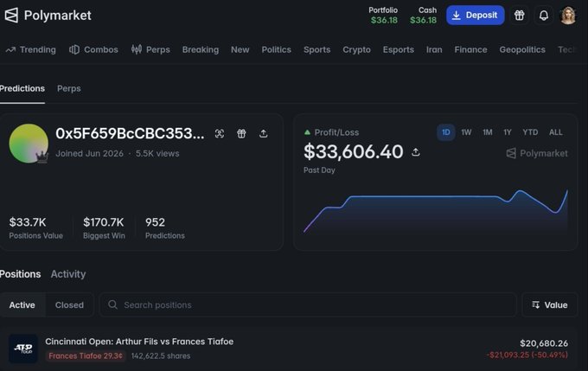Click the $33,606.40 profit value

pyautogui.click(x=354, y=152)
